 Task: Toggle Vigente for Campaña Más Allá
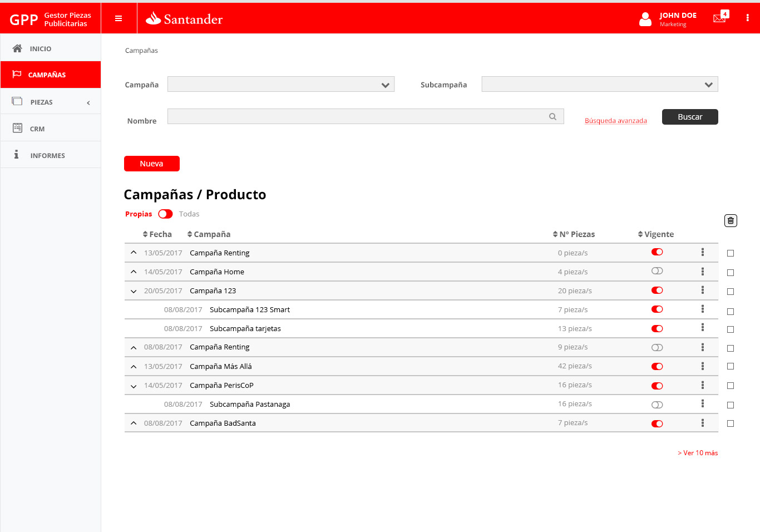(x=657, y=367)
